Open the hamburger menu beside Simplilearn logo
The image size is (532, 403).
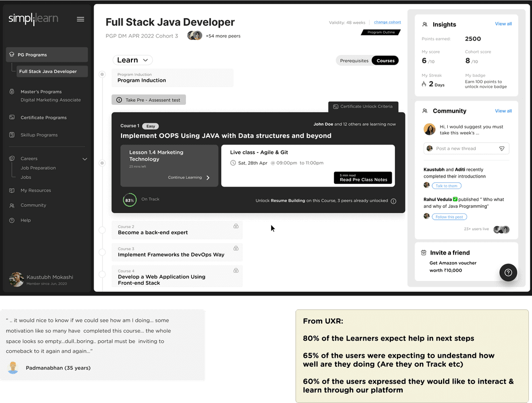tap(81, 19)
